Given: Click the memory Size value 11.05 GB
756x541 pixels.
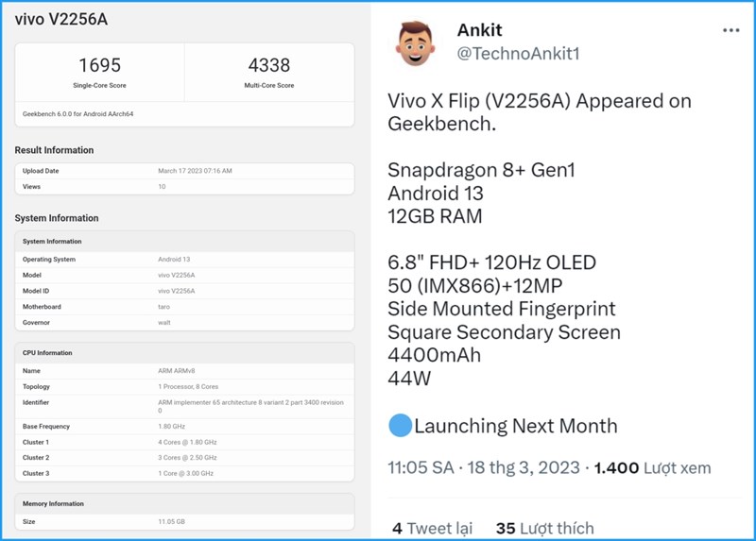Looking at the screenshot, I should coord(172,522).
